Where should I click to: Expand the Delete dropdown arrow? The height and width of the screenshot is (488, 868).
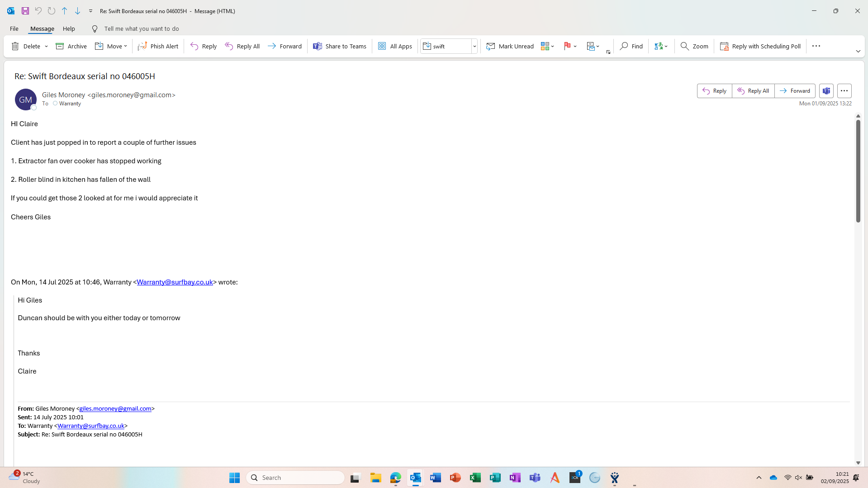pyautogui.click(x=46, y=46)
